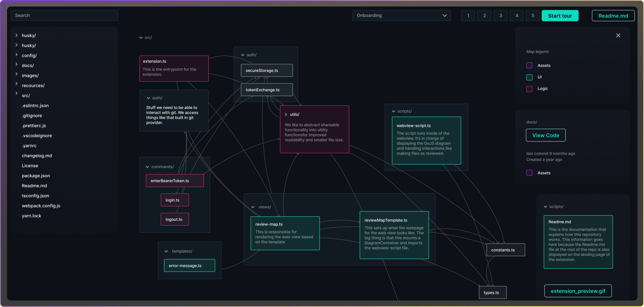Open Readme.md via the top-right button
Screen dimensions: 644x307
[x=613, y=16]
